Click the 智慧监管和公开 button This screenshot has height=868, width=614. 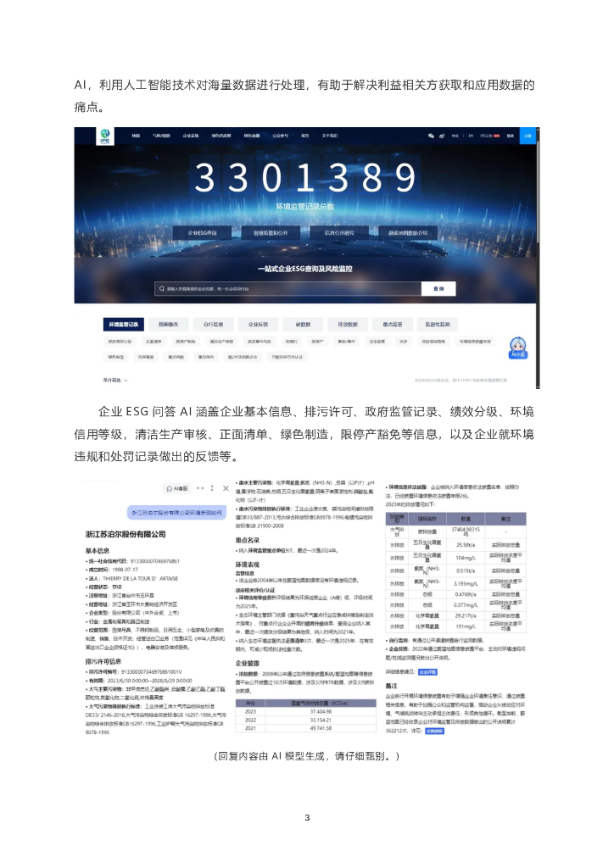tap(271, 233)
